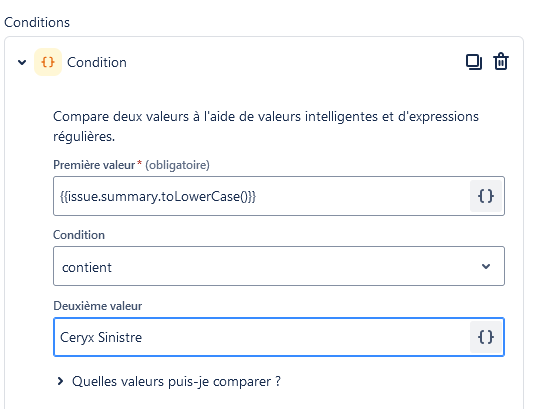Image resolution: width=534 pixels, height=409 pixels.
Task: Duplicate the Condition block
Action: click(x=474, y=62)
